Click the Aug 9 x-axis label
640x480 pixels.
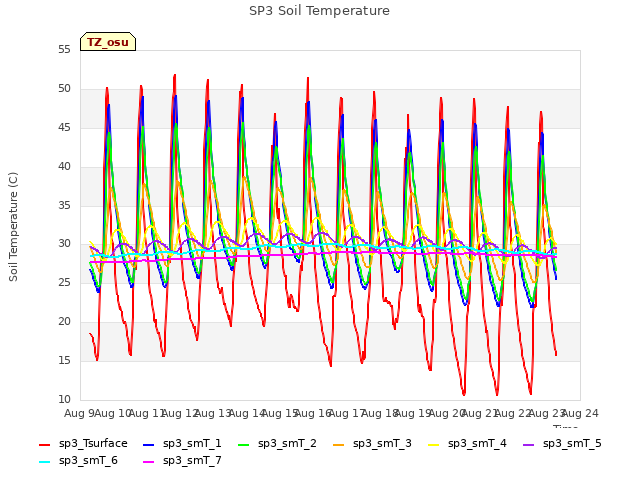pyautogui.click(x=80, y=414)
